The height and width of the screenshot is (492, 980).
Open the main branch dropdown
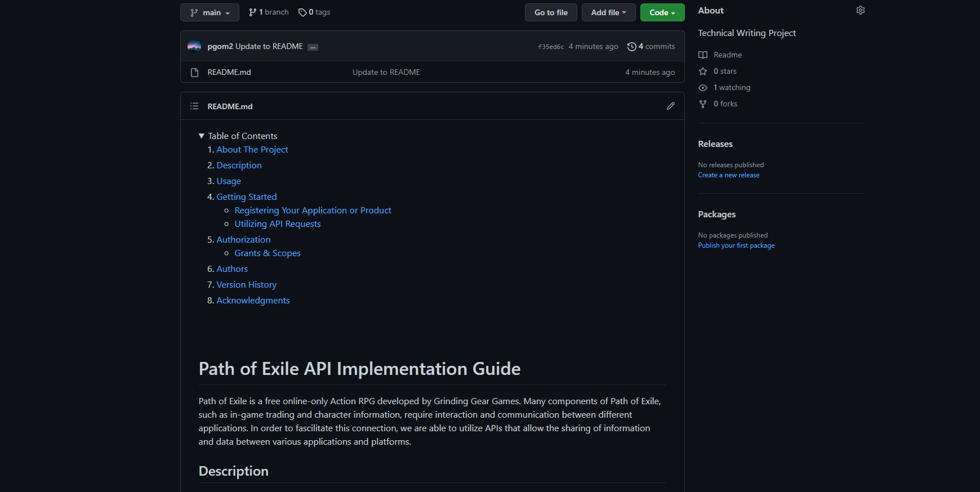coord(210,12)
